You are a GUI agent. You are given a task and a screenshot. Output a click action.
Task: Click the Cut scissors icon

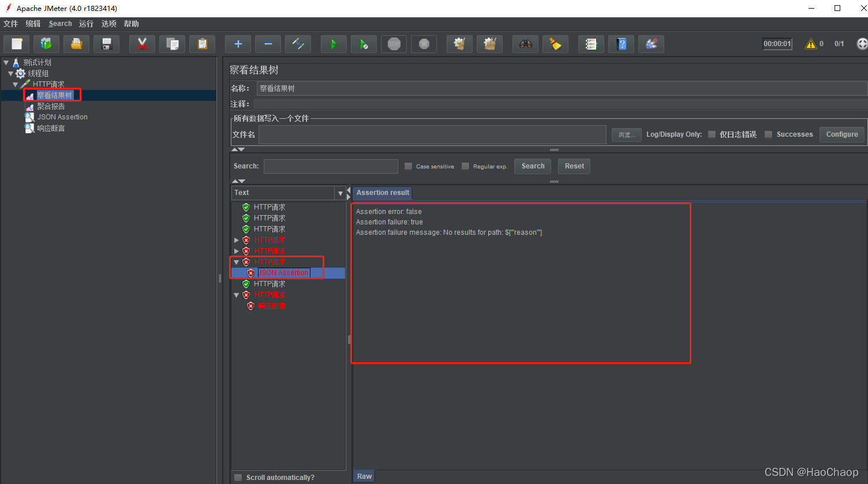tap(142, 44)
